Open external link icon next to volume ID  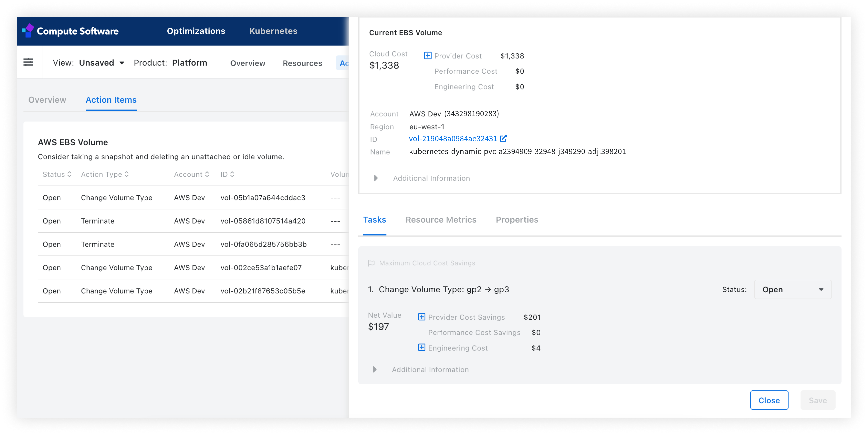(503, 138)
